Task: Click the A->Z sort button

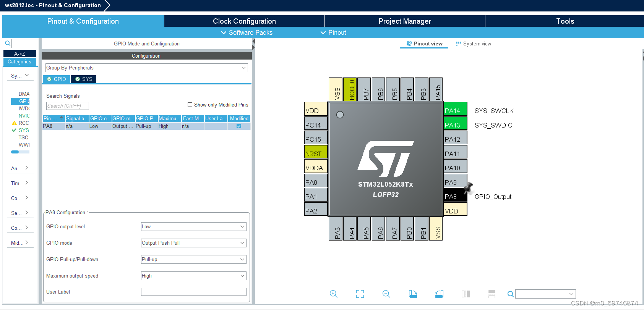Action: pyautogui.click(x=20, y=54)
